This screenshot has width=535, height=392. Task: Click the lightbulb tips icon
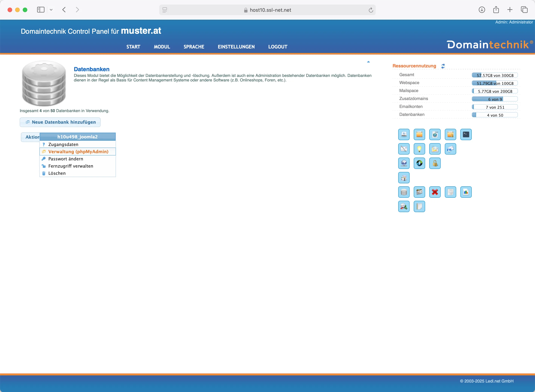click(419, 149)
